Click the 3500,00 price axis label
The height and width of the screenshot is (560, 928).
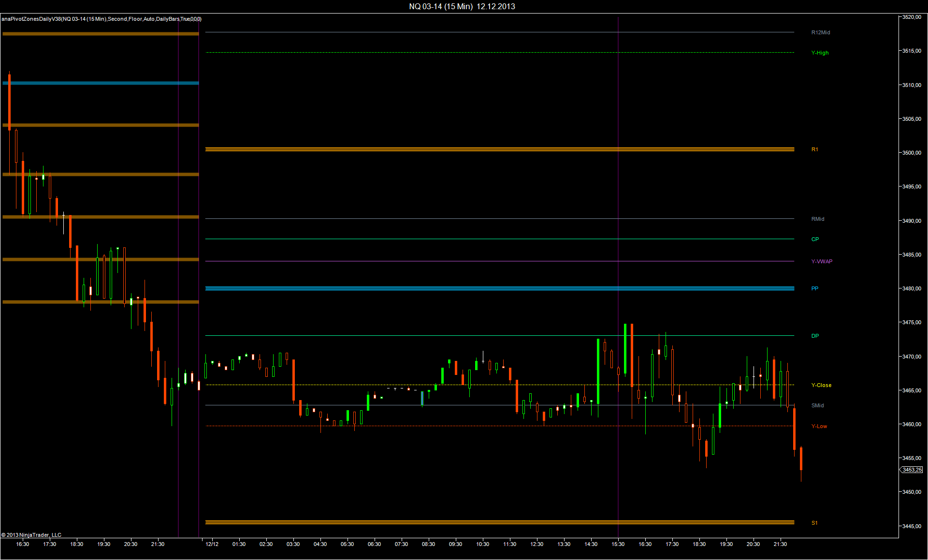[912, 153]
